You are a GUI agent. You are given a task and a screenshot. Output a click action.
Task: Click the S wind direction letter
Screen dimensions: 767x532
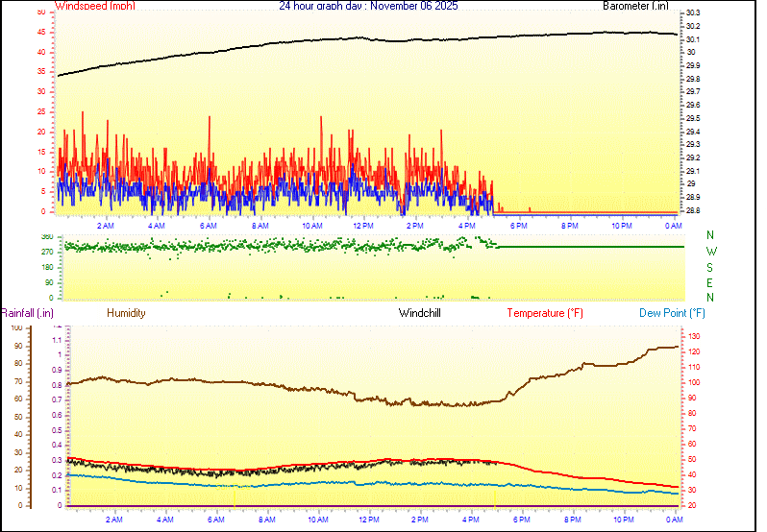(711, 267)
